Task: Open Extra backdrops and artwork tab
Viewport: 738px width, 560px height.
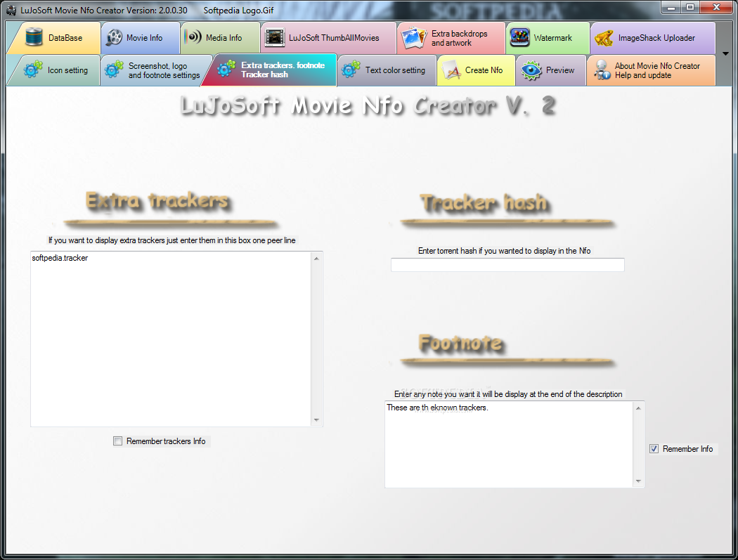Action: tap(451, 38)
